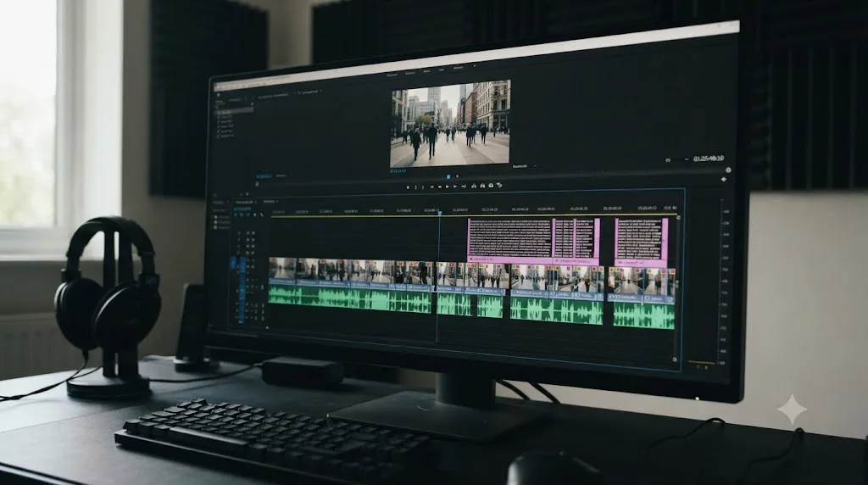The height and width of the screenshot is (485, 868).
Task: Select the video clip under the playhead
Action: click(451, 276)
